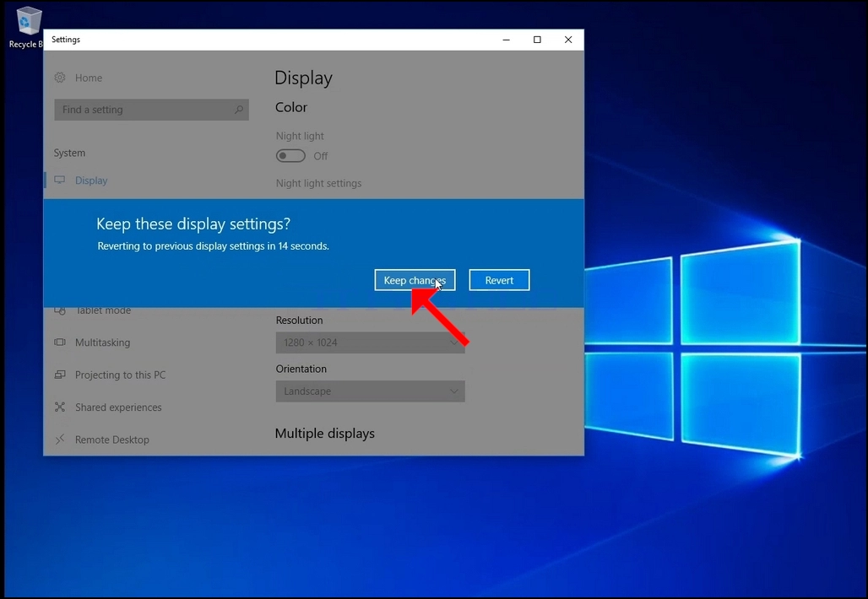
Task: Maximize the Settings window
Action: point(537,40)
